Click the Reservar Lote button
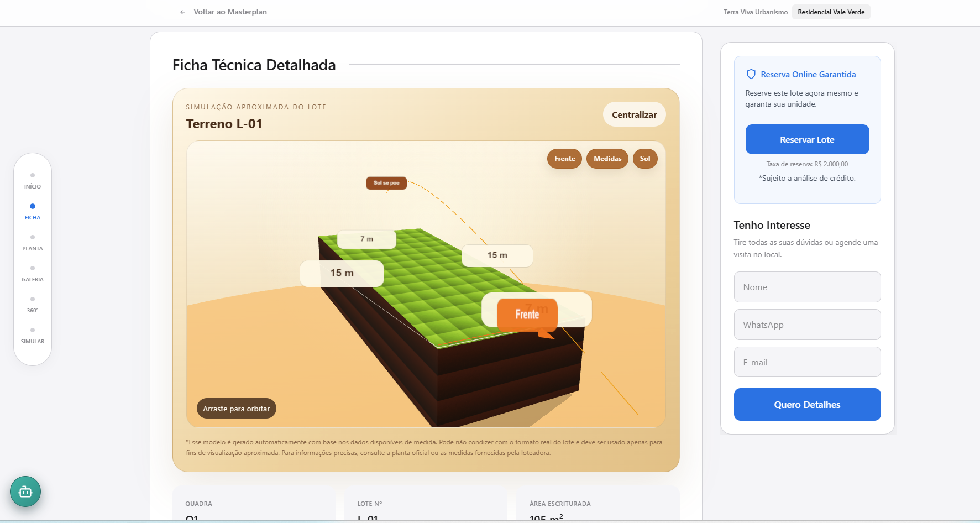This screenshot has height=523, width=980. click(x=806, y=139)
